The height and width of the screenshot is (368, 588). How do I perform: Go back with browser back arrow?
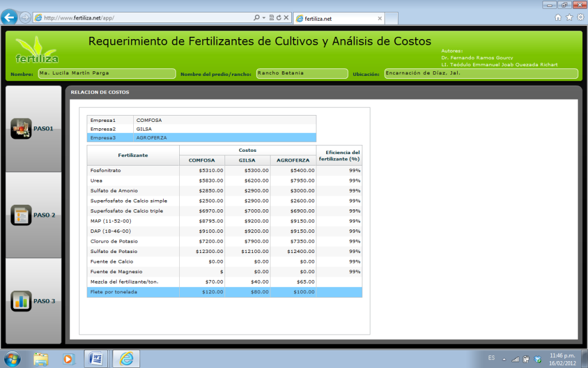[x=9, y=17]
